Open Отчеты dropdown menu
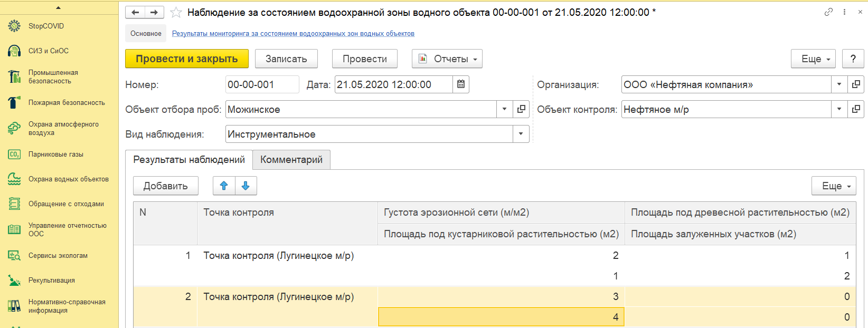Image resolution: width=868 pixels, height=328 pixels. pos(447,59)
